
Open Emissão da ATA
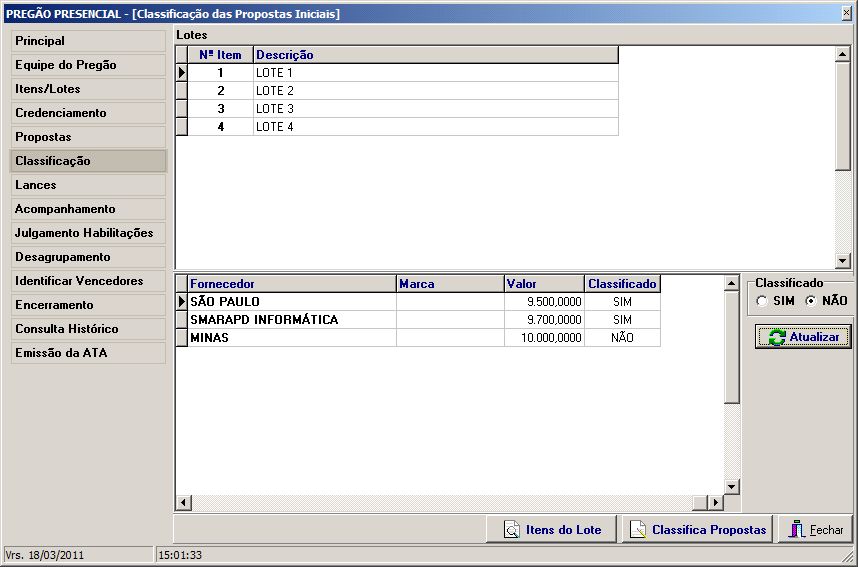pyautogui.click(x=88, y=353)
